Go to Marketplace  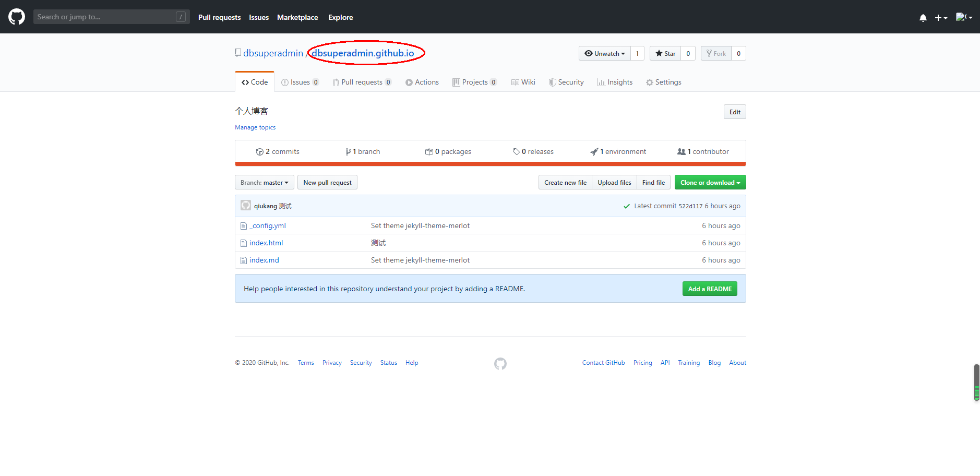point(297,17)
